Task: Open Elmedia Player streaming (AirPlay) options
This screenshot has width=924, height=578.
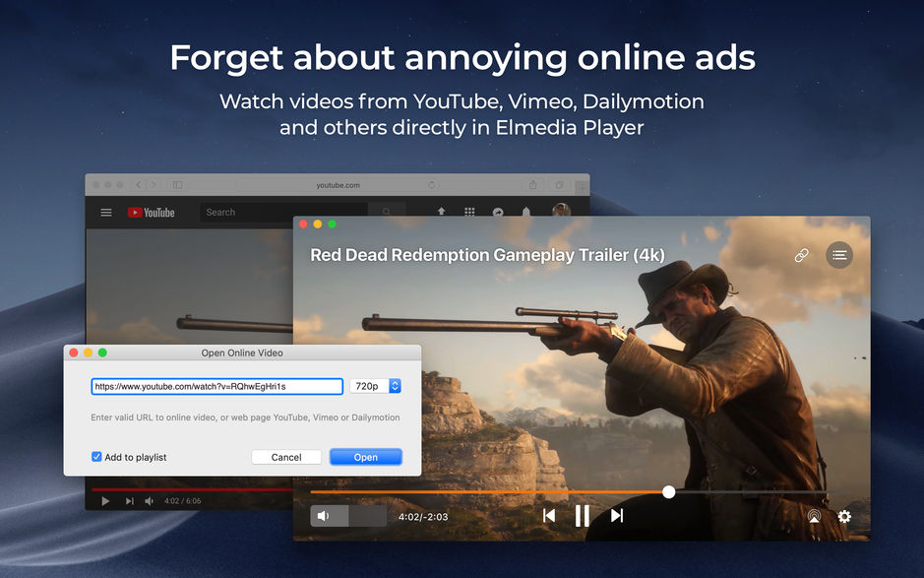Action: point(814,515)
